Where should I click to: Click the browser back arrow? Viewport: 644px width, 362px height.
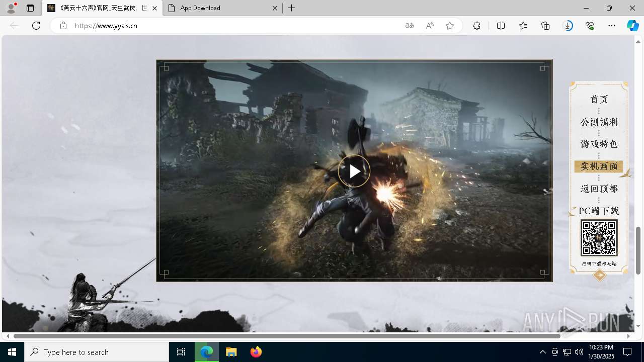(14, 26)
